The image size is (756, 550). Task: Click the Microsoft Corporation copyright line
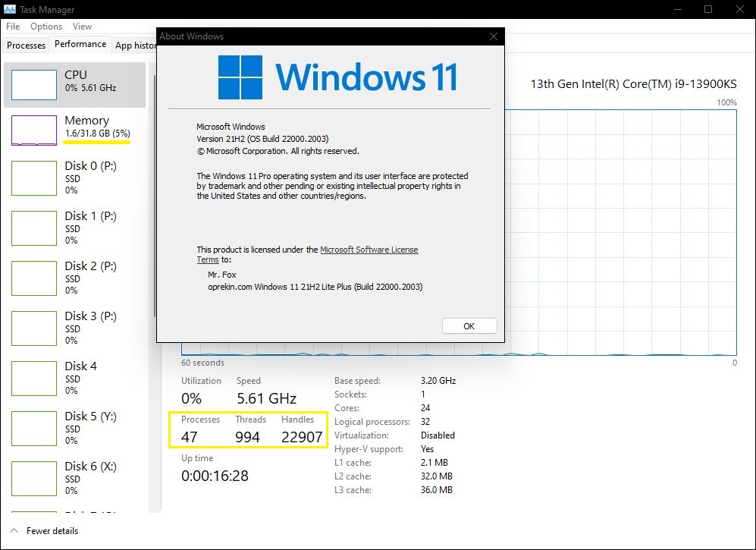278,151
